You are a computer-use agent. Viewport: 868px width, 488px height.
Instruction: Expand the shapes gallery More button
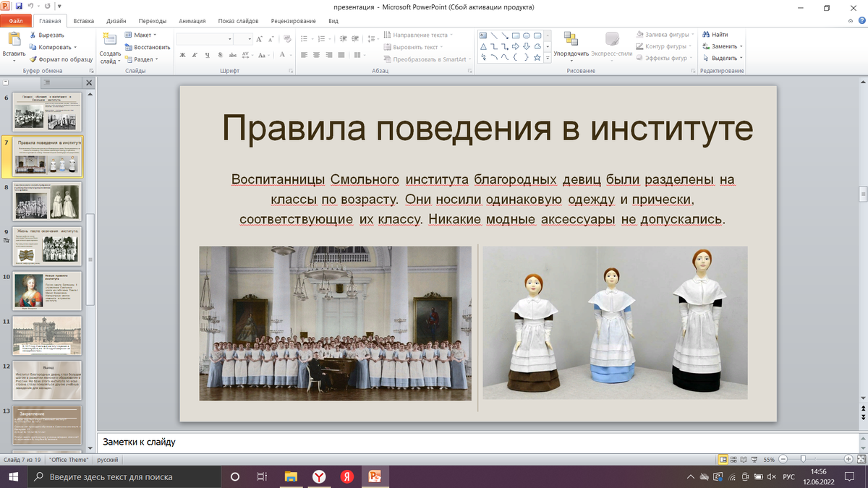547,57
